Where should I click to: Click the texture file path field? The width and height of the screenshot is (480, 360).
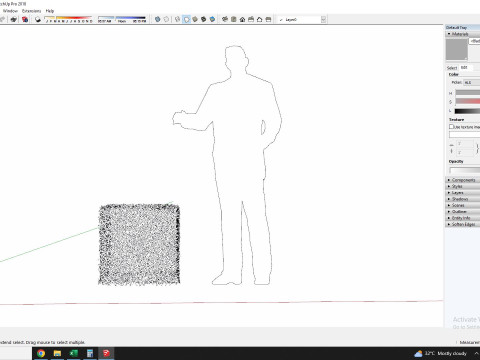[x=464, y=135]
